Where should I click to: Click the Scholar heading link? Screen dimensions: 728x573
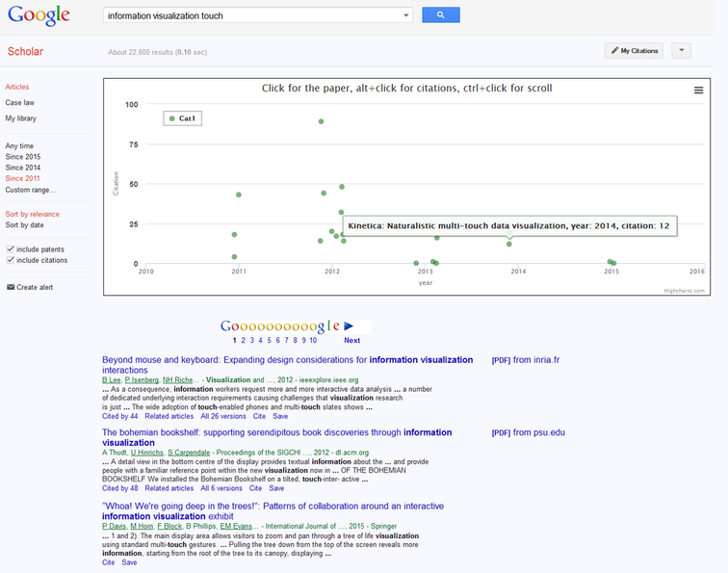pyautogui.click(x=25, y=51)
